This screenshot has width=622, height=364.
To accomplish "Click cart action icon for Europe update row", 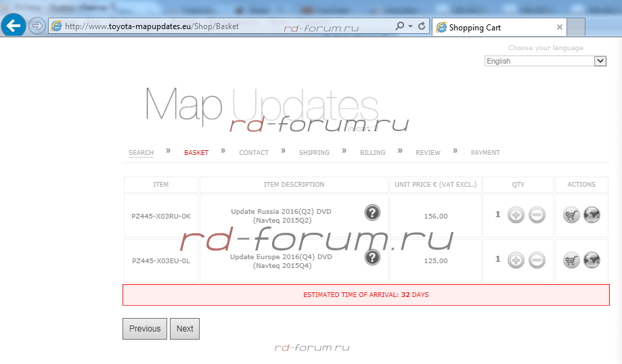I will pos(571,260).
